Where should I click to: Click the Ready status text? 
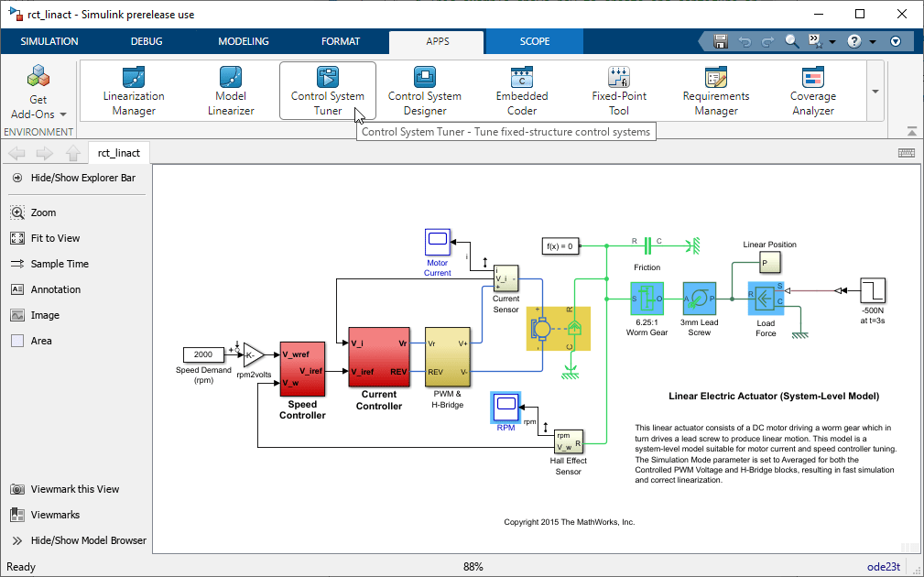[21, 567]
